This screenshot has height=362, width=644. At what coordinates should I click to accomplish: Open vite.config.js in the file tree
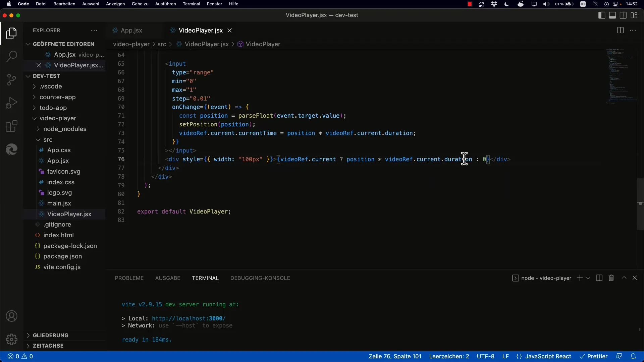point(62,267)
